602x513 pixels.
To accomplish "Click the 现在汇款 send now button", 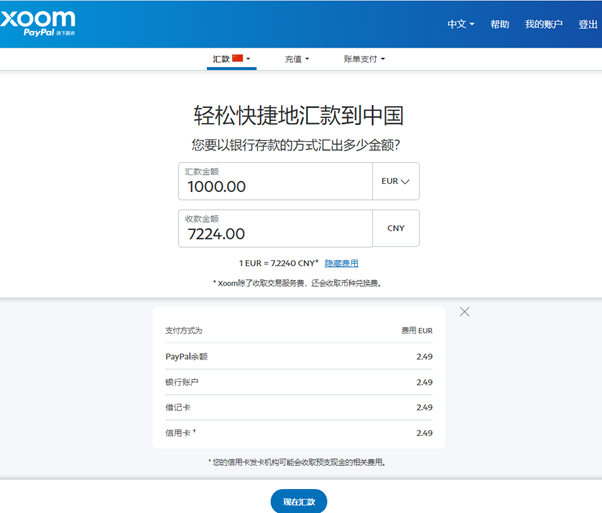I will pyautogui.click(x=299, y=501).
